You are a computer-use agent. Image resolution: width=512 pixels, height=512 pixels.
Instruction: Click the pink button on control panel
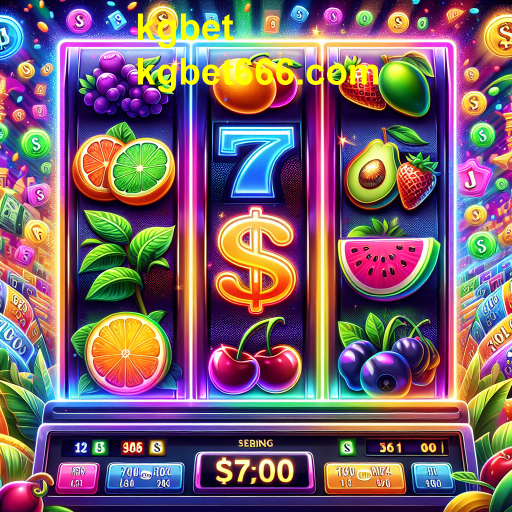click(x=78, y=477)
